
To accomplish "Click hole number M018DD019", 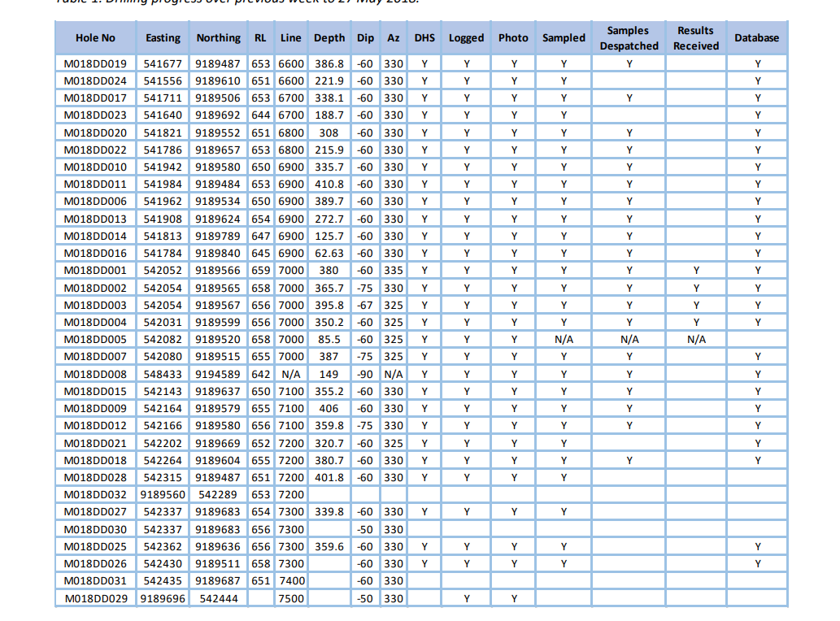I will click(95, 63).
